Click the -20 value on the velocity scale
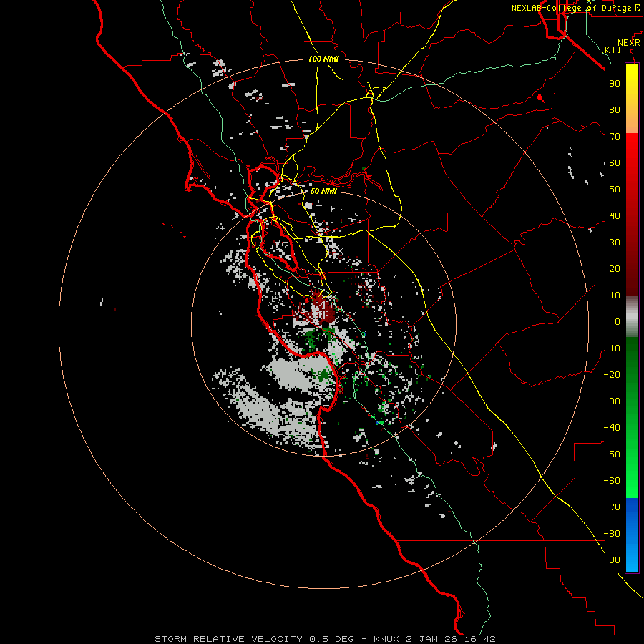Image resolution: width=644 pixels, height=644 pixels. point(612,375)
